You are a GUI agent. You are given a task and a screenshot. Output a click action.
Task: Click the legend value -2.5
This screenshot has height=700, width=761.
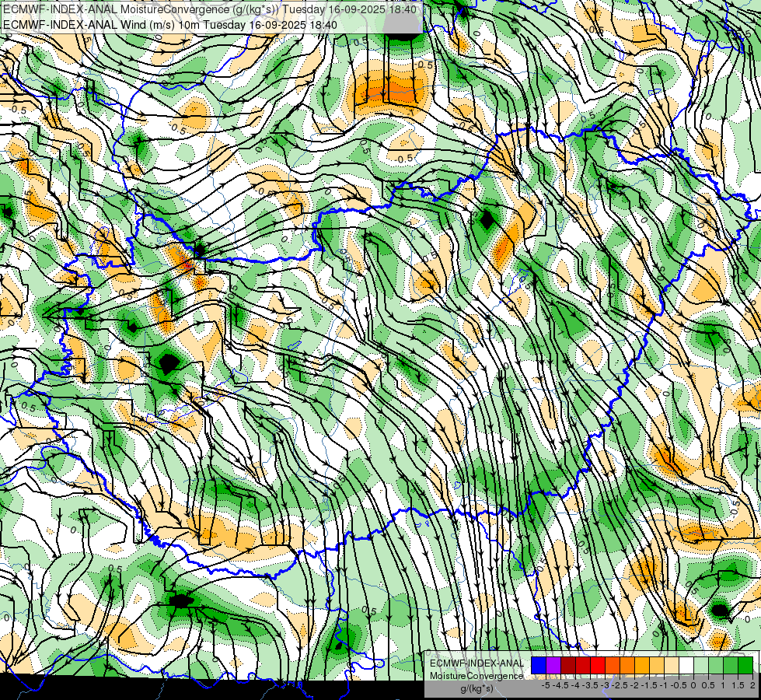pyautogui.click(x=620, y=685)
